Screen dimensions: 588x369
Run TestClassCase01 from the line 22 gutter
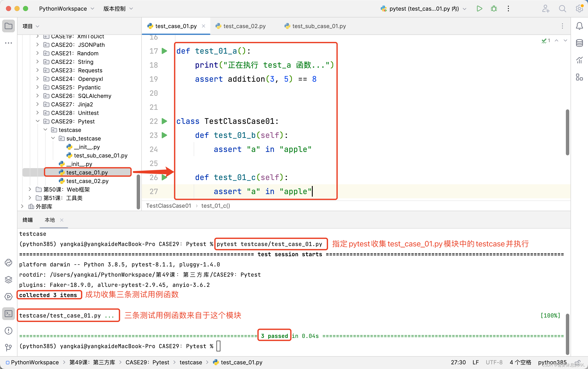(x=165, y=121)
